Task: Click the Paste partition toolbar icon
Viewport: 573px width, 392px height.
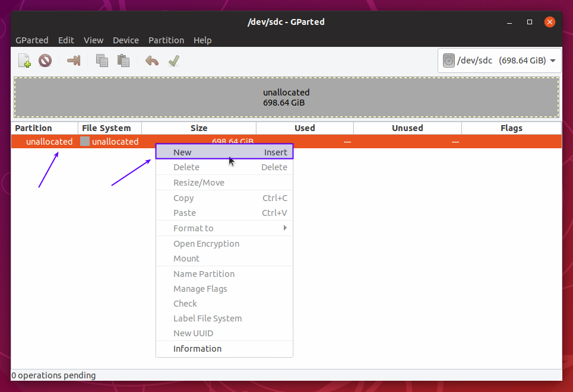Action: (124, 60)
